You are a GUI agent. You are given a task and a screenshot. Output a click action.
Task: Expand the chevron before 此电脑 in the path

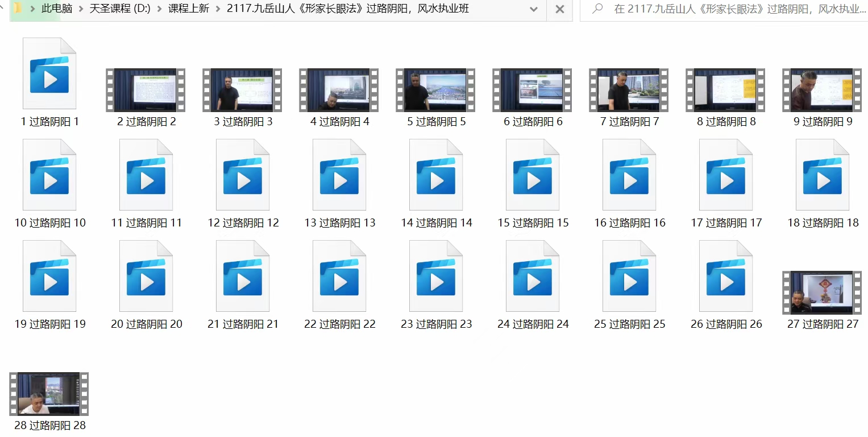pyautogui.click(x=32, y=9)
